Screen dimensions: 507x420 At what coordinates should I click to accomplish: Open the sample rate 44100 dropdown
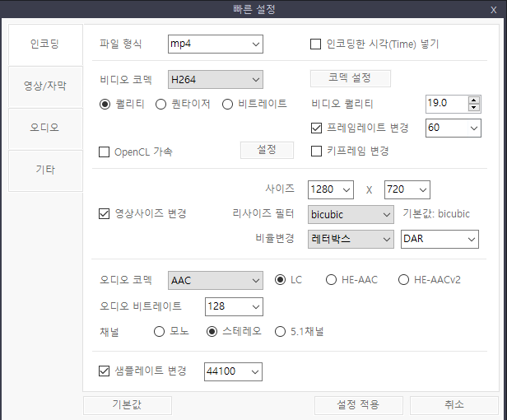pos(233,371)
